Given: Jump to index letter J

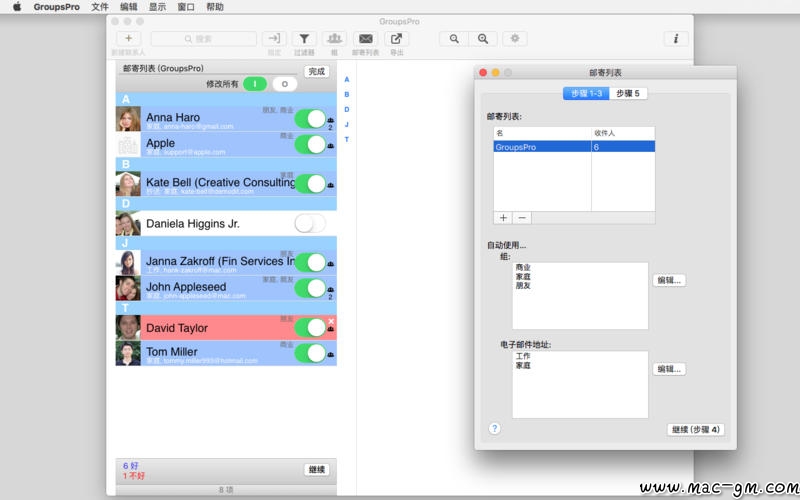Looking at the screenshot, I should (346, 124).
